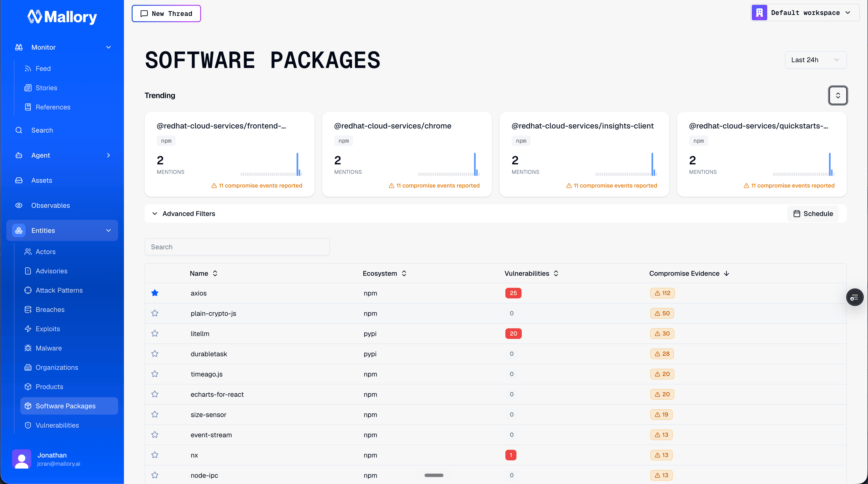
Task: Sort table by Vulnerabilities column
Action: pos(531,274)
